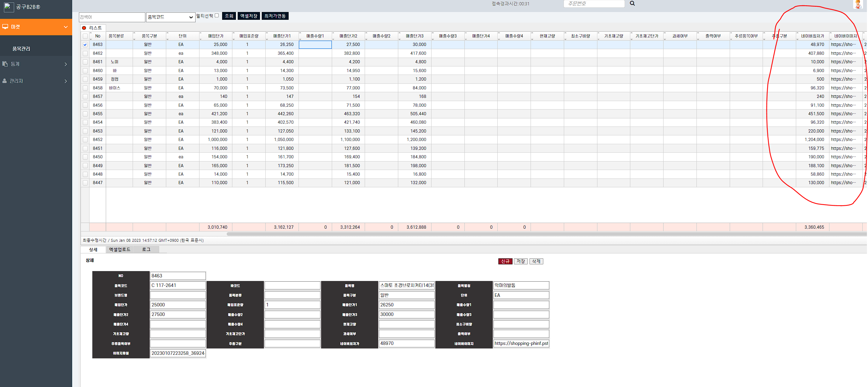Screen dimensions: 868x387
Task: Enable the 멀티선택 checkbox
Action: 217,16
